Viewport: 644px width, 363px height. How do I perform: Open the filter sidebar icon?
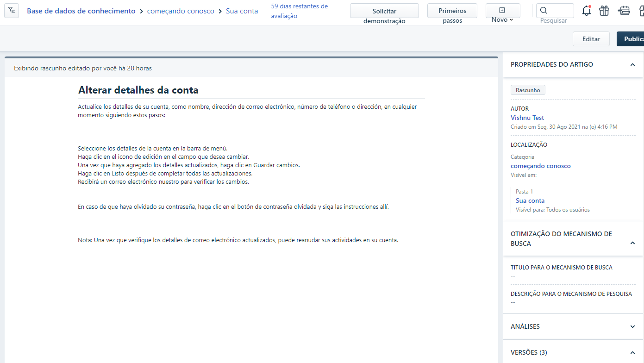click(x=11, y=10)
